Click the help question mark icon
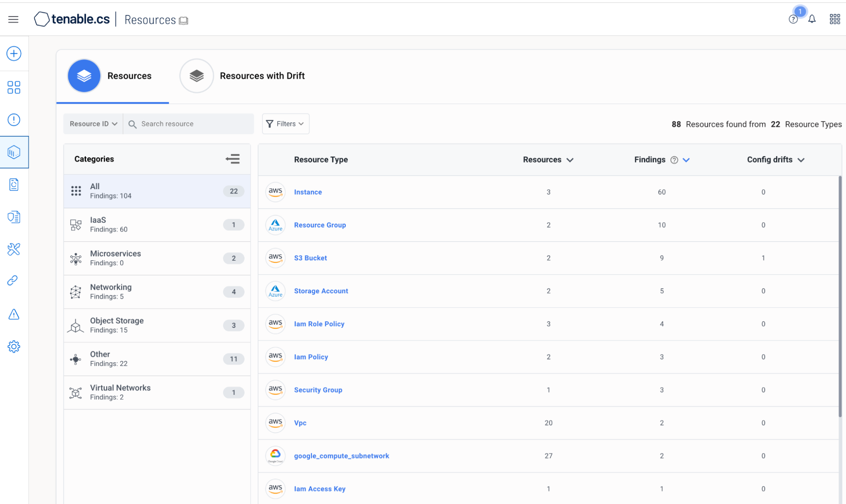Viewport: 846px width, 504px height. (792, 19)
